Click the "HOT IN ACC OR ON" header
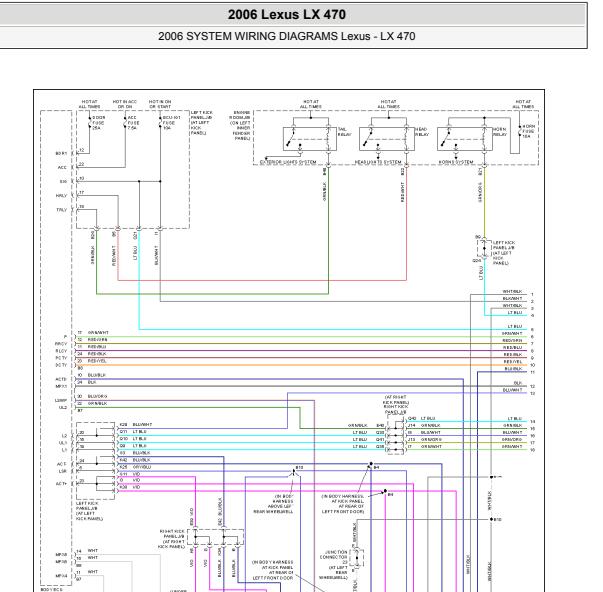Screen dimensions: 603x592 125,104
